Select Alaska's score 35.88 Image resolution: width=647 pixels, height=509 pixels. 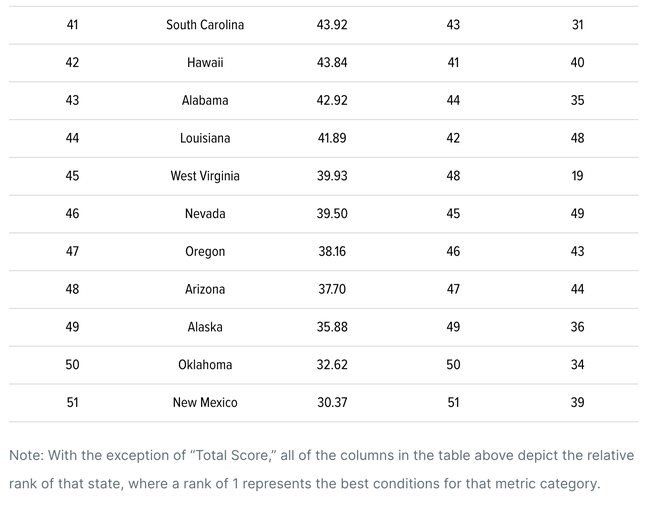click(x=332, y=327)
